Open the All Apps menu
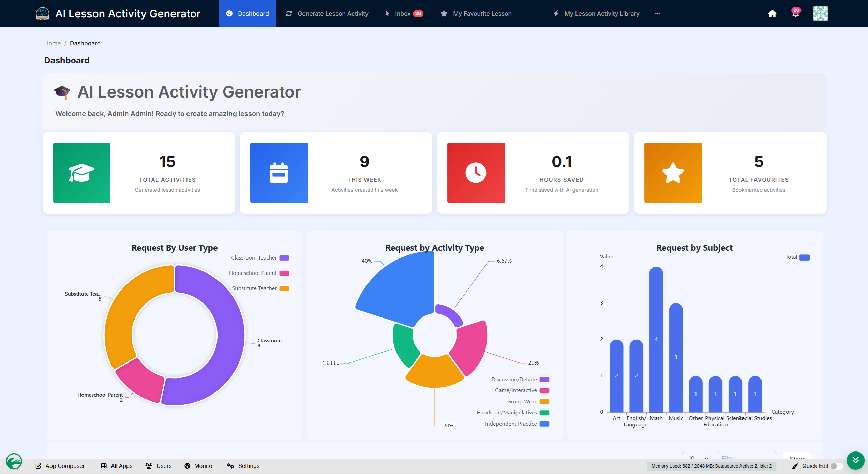 click(x=117, y=466)
